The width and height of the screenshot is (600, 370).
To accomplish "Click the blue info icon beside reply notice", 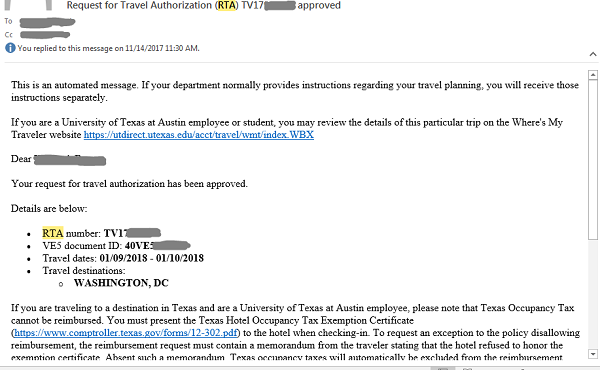I will click(x=10, y=48).
